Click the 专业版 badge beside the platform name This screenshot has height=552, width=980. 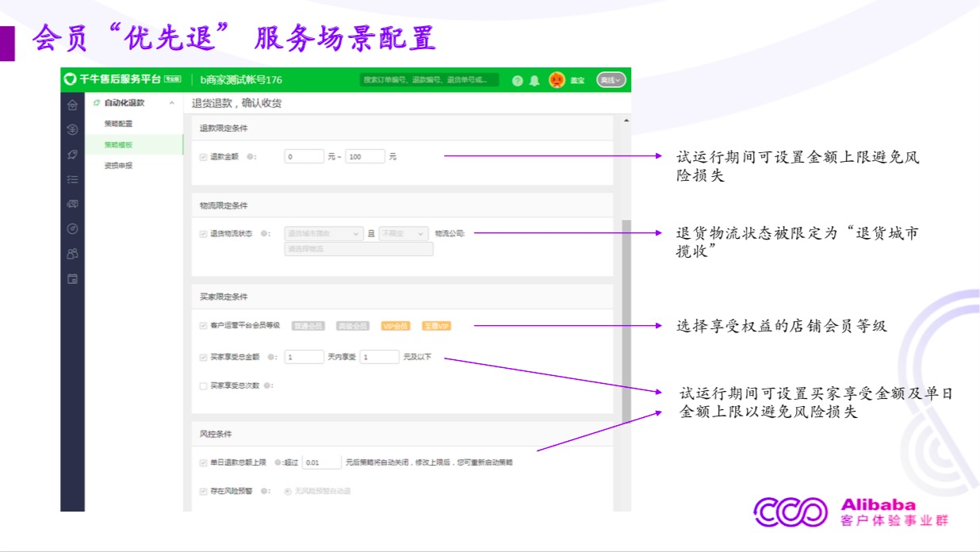coord(172,79)
